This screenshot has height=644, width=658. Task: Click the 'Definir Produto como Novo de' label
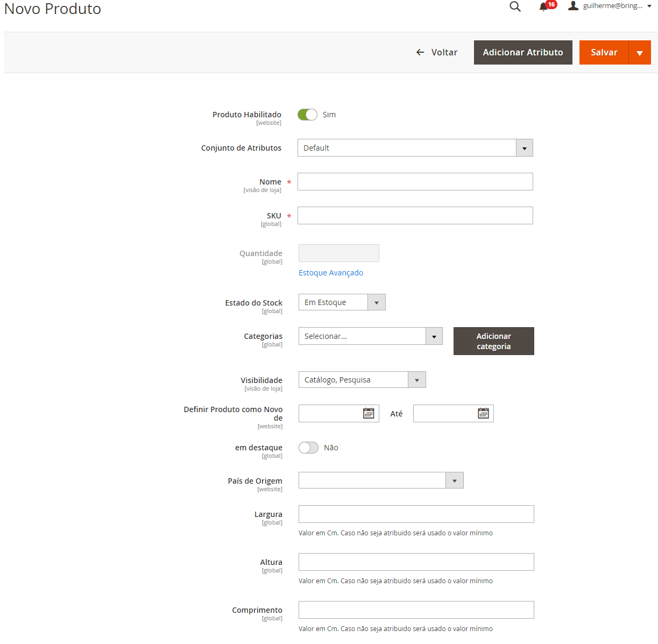(x=234, y=414)
